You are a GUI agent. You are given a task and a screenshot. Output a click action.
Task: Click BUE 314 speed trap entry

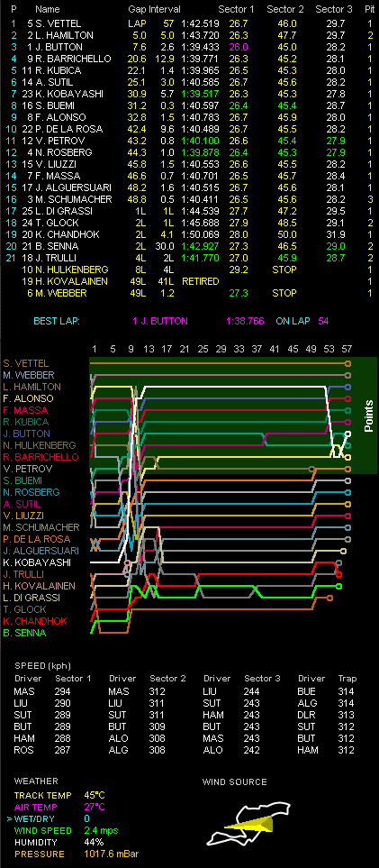pyautogui.click(x=324, y=691)
